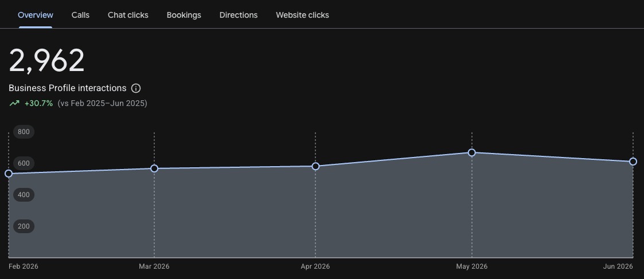This screenshot has height=279, width=644.
Task: Go to the Directions tab
Action: 239,15
